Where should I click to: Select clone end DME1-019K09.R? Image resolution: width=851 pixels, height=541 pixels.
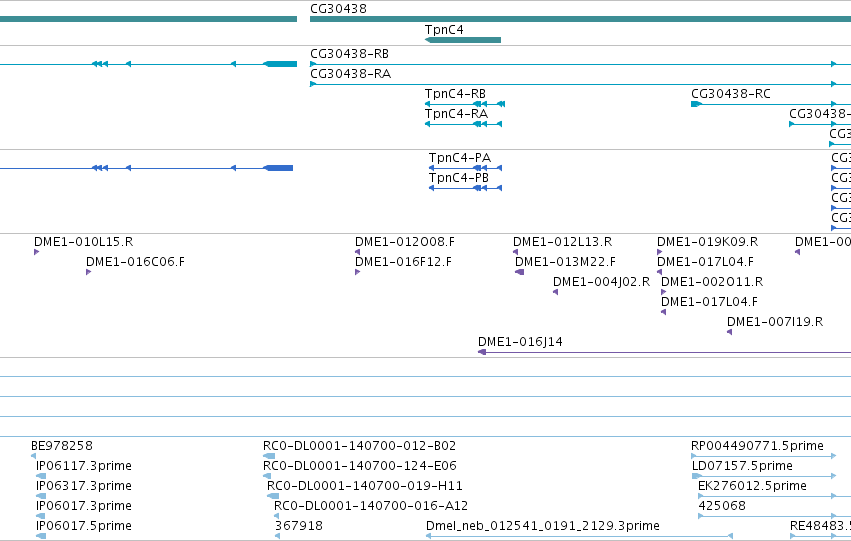[x=707, y=242]
